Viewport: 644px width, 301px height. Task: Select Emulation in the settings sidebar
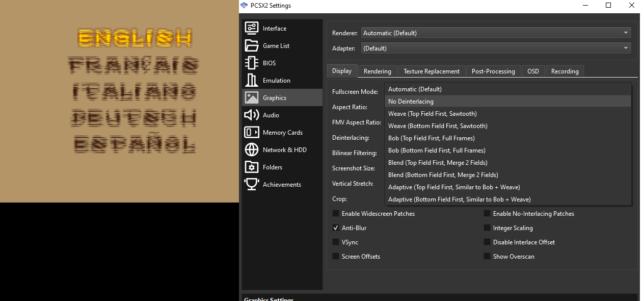tap(282, 80)
